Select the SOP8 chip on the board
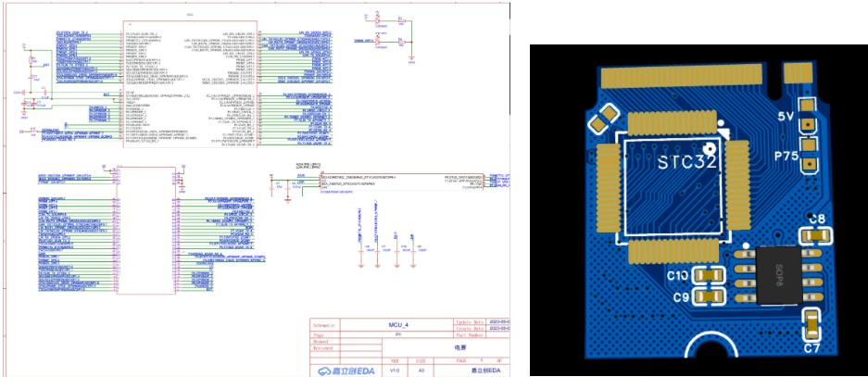This screenshot has height=377, width=868. (x=779, y=275)
